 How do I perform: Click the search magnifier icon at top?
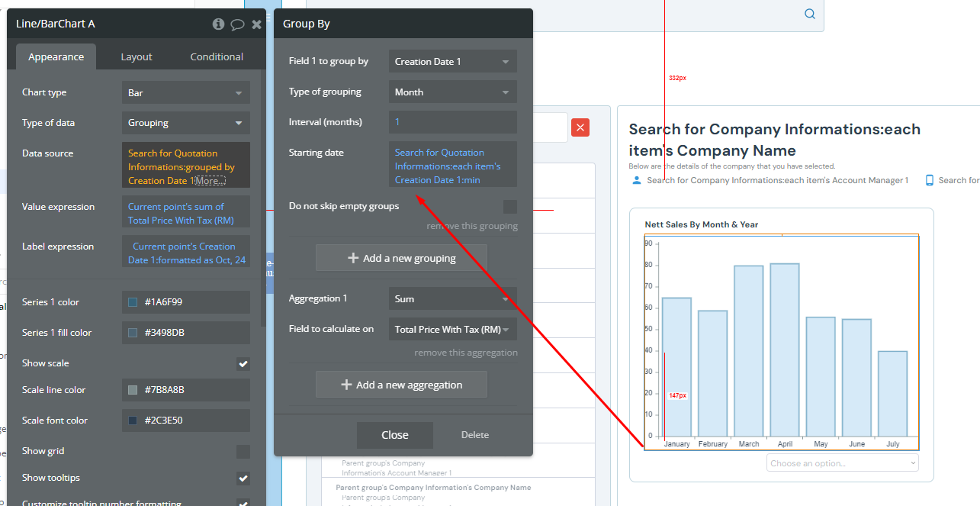point(810,14)
